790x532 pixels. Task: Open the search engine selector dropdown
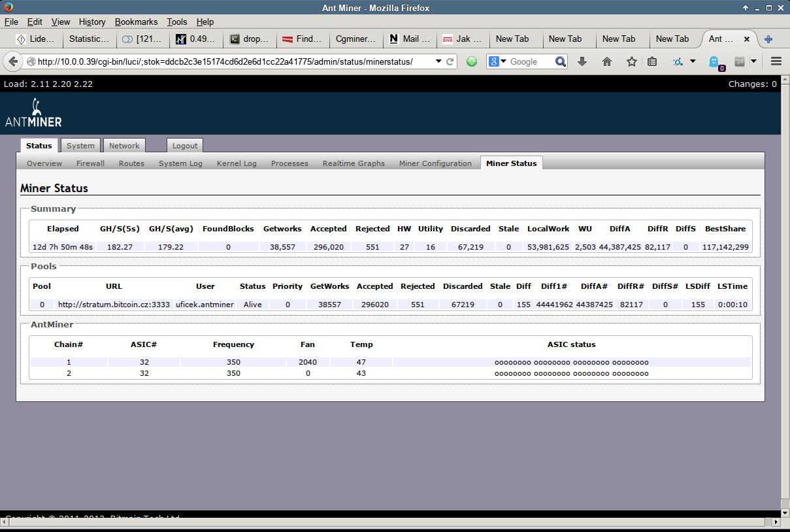pos(497,61)
